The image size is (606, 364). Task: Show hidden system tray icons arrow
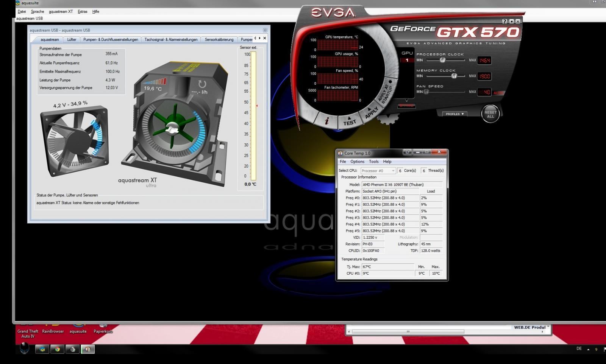(x=588, y=349)
